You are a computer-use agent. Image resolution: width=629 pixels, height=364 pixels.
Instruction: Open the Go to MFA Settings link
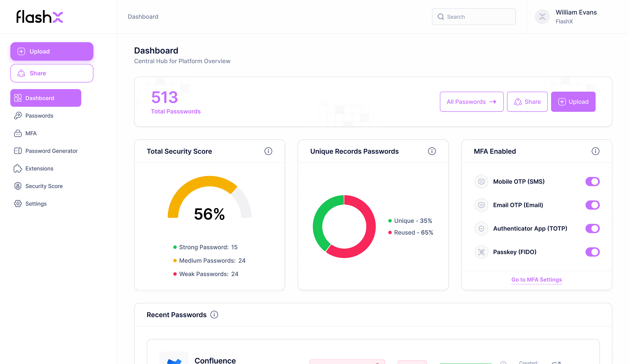pos(536,279)
